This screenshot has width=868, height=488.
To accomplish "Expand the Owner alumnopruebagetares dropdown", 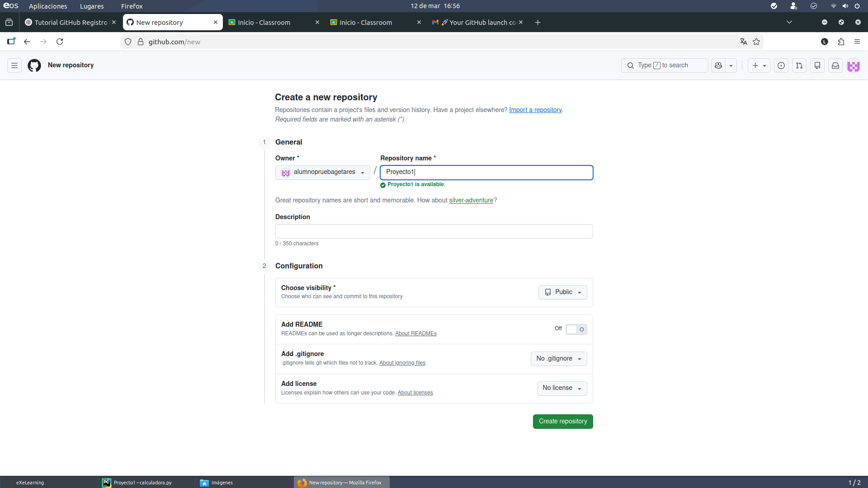I will tap(323, 172).
